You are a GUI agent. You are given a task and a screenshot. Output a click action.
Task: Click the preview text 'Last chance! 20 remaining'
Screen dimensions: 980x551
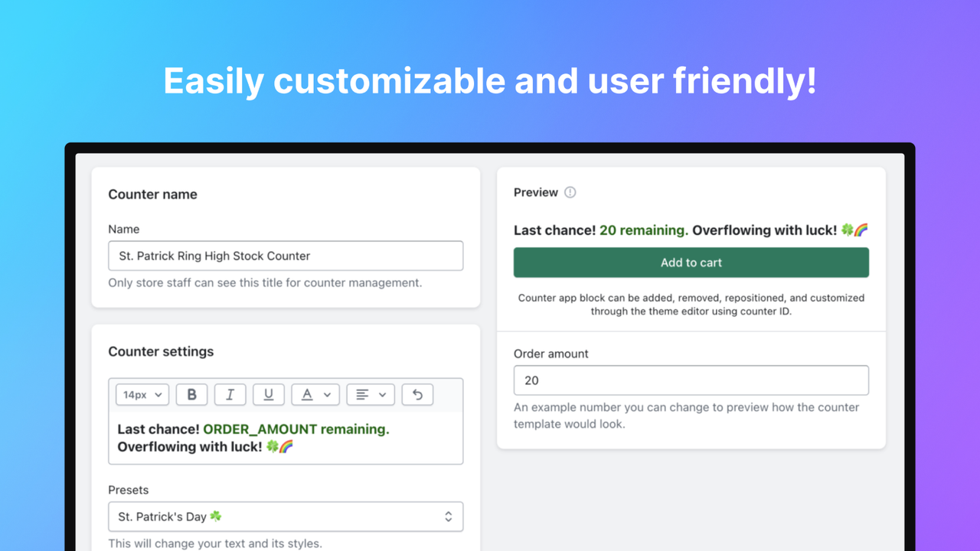point(601,230)
